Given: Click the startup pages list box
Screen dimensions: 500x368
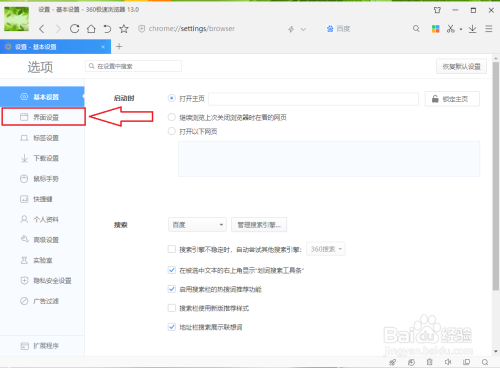Looking at the screenshot, I should (329, 159).
